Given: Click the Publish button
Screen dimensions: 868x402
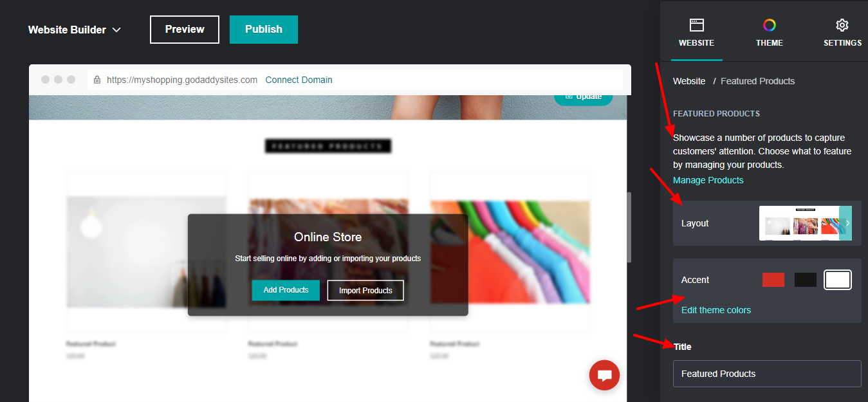Looking at the screenshot, I should (264, 30).
